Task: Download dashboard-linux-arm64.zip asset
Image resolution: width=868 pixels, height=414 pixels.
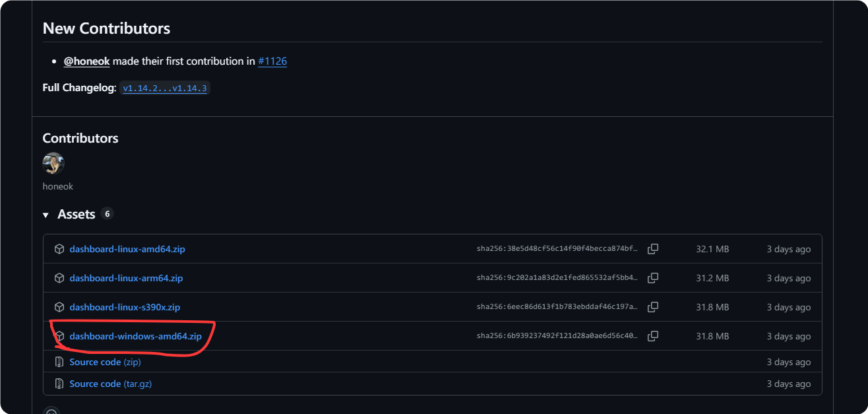Action: tap(126, 278)
